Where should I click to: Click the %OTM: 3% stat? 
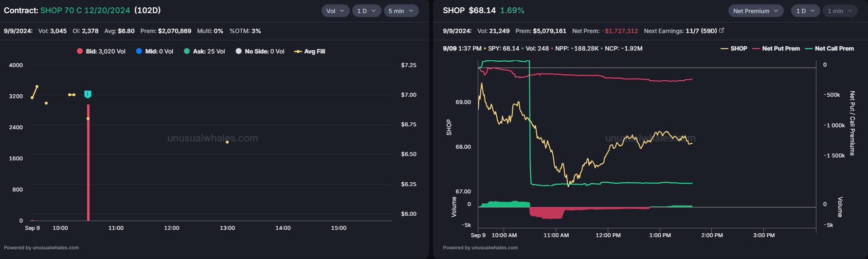coord(245,31)
